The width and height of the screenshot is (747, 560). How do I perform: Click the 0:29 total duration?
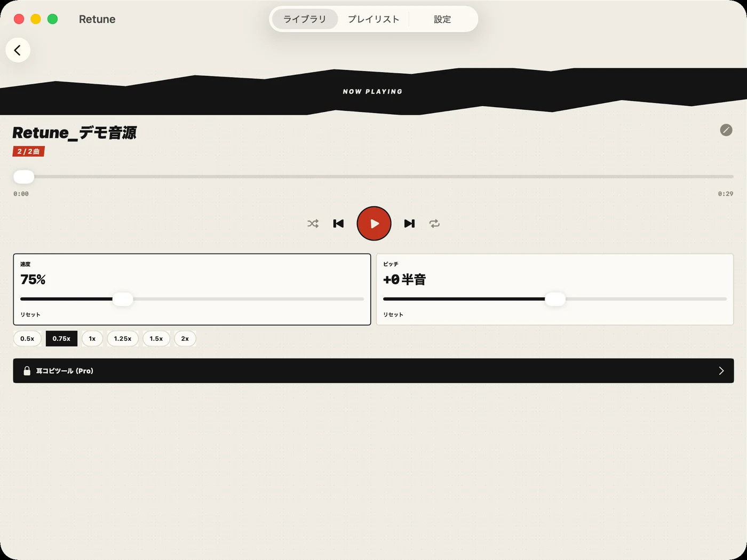726,194
